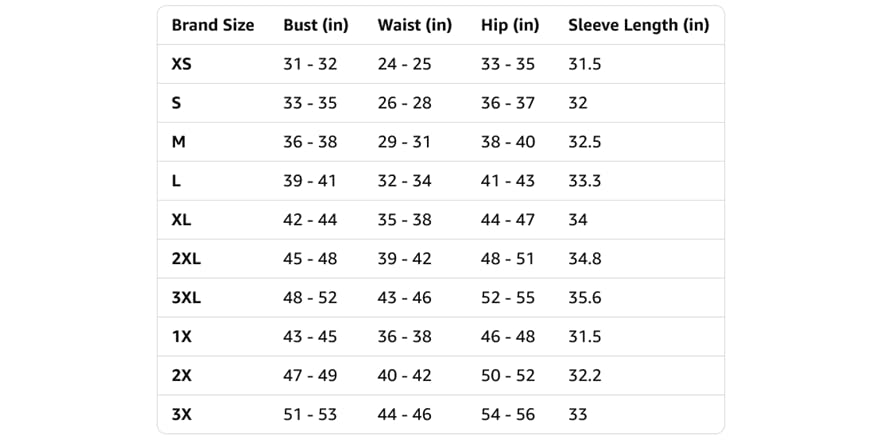Screen dimensions: 882x441
Task: Select the XS size row label
Action: pos(182,64)
